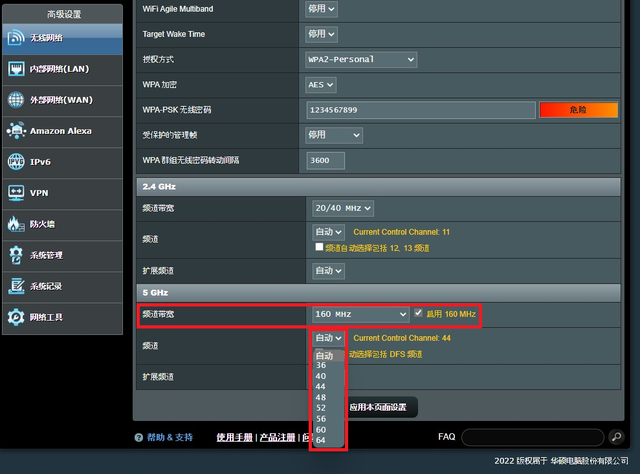Click the system administration gear icon
This screenshot has width=640, height=474.
click(16, 255)
